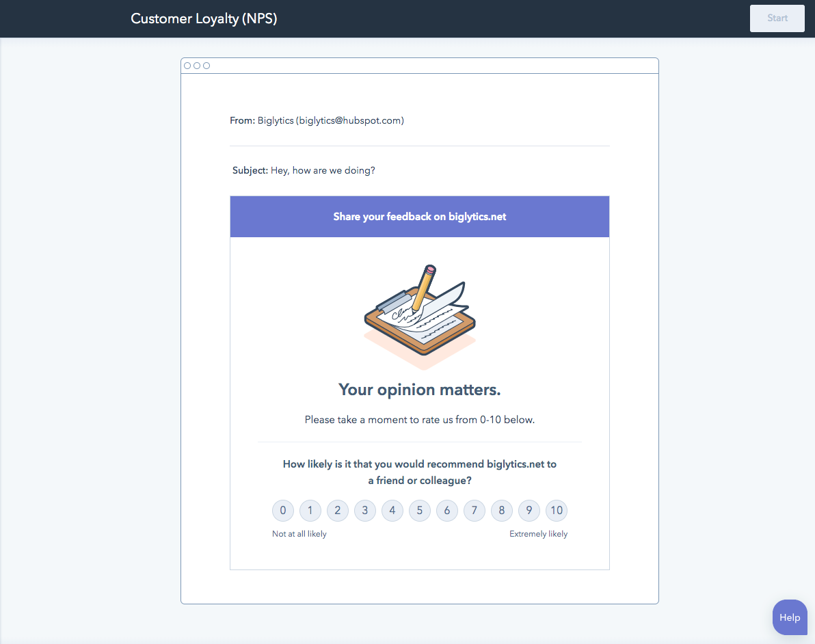
Task: Click the third mock window circle
Action: pos(206,66)
